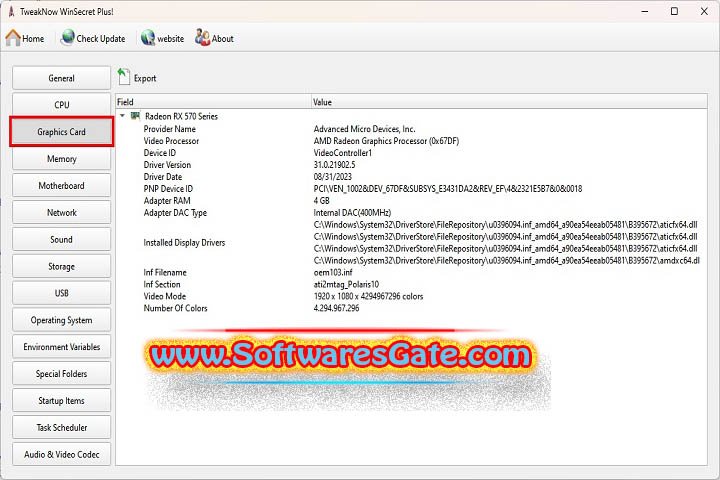The image size is (720, 480).
Task: View the Startup Items section
Action: click(x=61, y=401)
